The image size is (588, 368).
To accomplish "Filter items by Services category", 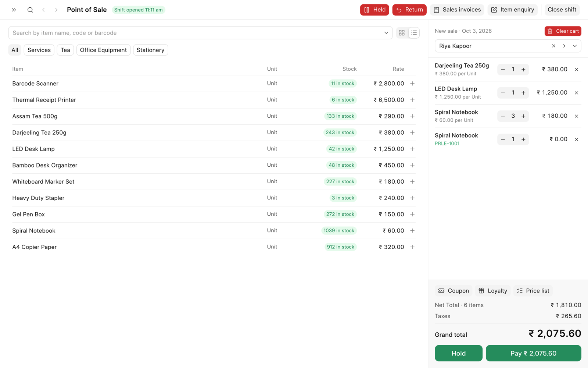I will click(39, 50).
